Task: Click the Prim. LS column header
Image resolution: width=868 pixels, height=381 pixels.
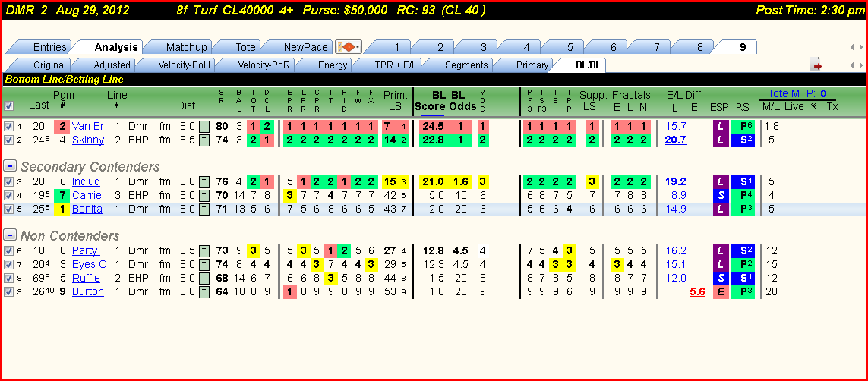Action: point(395,101)
